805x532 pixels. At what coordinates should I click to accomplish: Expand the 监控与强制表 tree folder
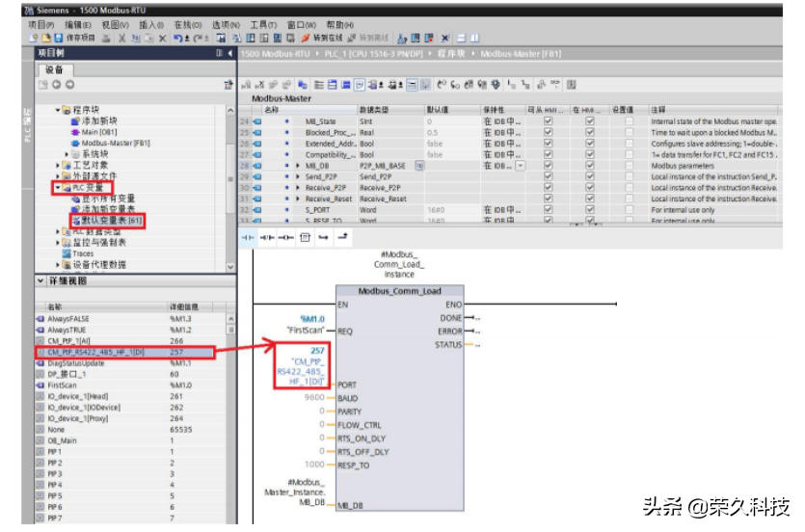(x=58, y=243)
